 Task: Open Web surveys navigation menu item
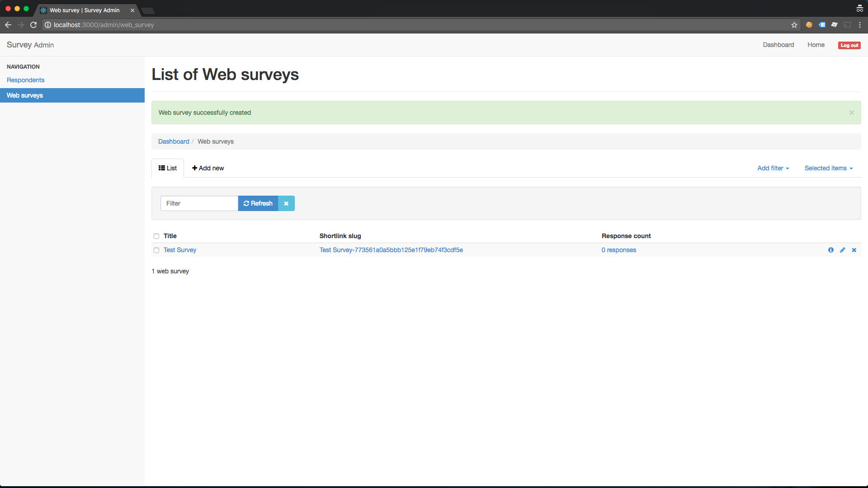point(24,95)
